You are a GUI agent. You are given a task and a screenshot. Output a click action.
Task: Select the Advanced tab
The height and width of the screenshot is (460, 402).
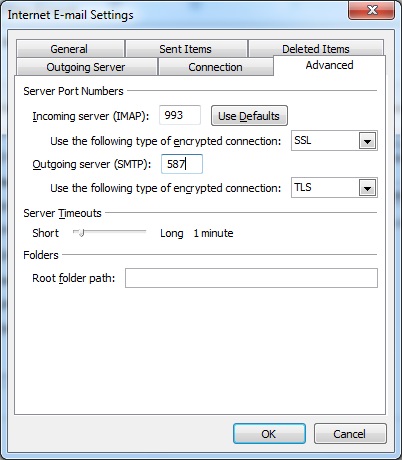pyautogui.click(x=329, y=65)
